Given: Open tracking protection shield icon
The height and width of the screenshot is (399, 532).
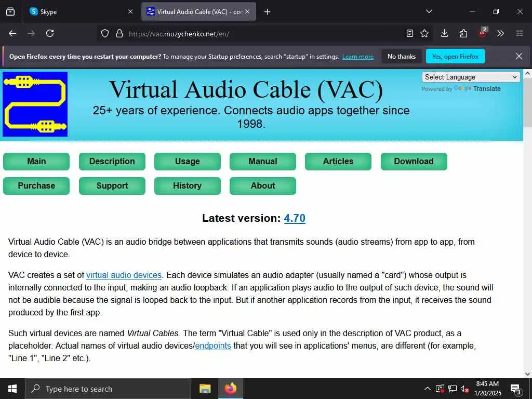Looking at the screenshot, I should [x=105, y=34].
